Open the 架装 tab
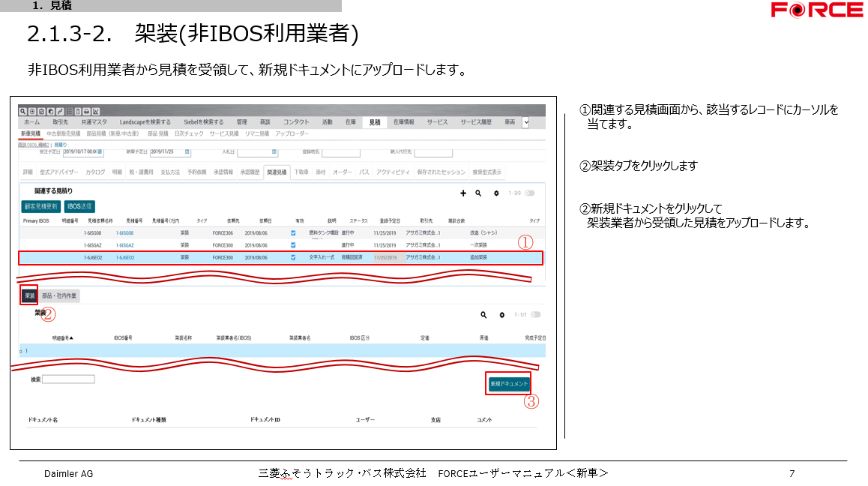 tap(29, 295)
